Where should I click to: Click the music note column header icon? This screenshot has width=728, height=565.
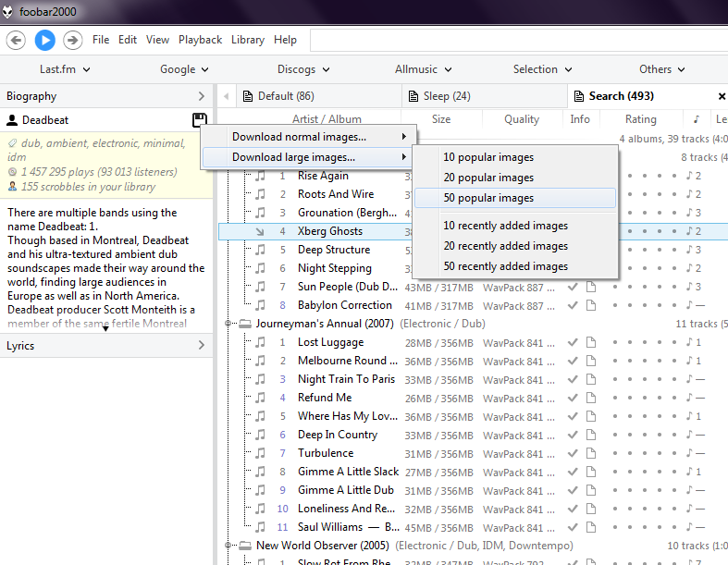(x=696, y=119)
